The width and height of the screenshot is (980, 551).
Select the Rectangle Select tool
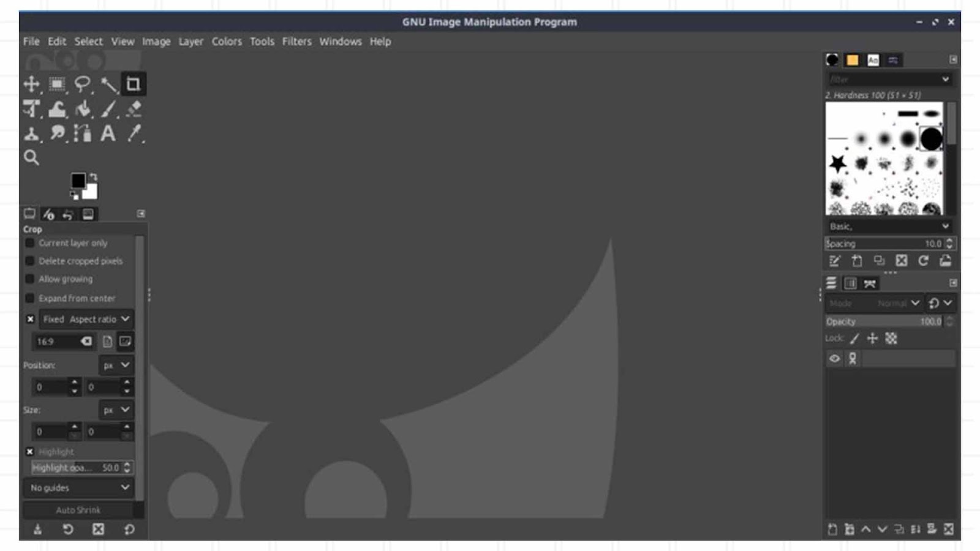pos(57,84)
